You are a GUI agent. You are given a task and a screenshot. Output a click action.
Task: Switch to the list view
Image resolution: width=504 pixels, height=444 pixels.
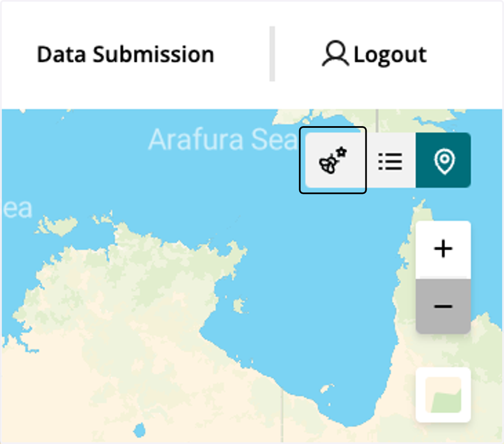[390, 160]
